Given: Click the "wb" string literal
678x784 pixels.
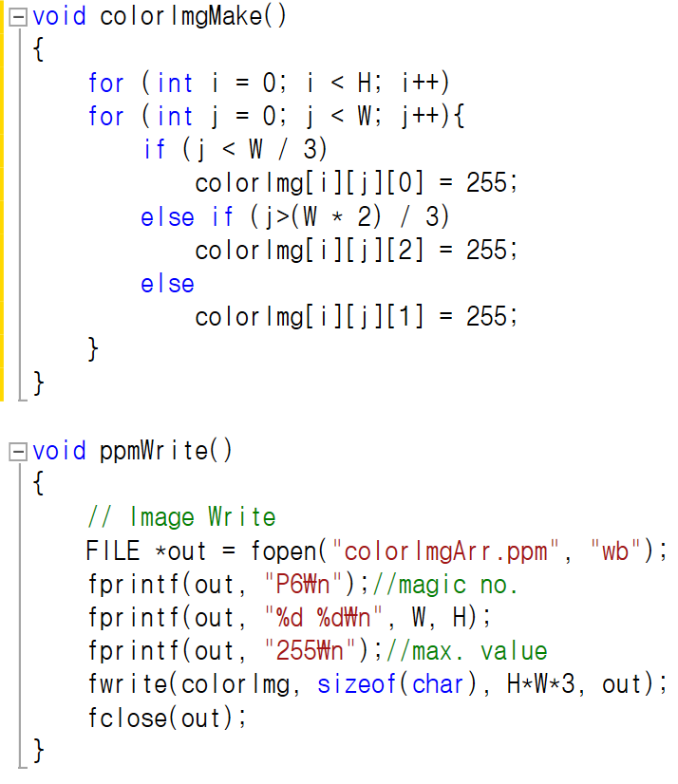Looking at the screenshot, I should click(x=615, y=551).
